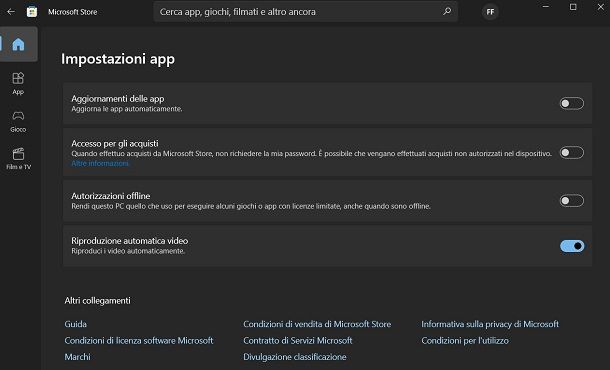610x370 pixels.
Task: Close the Microsoft Store window
Action: pos(601,7)
